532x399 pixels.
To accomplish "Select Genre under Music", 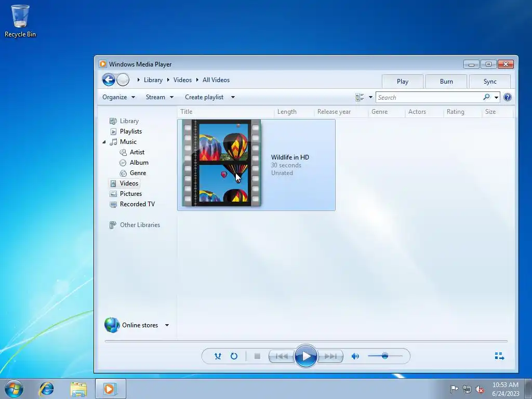I will 138,173.
